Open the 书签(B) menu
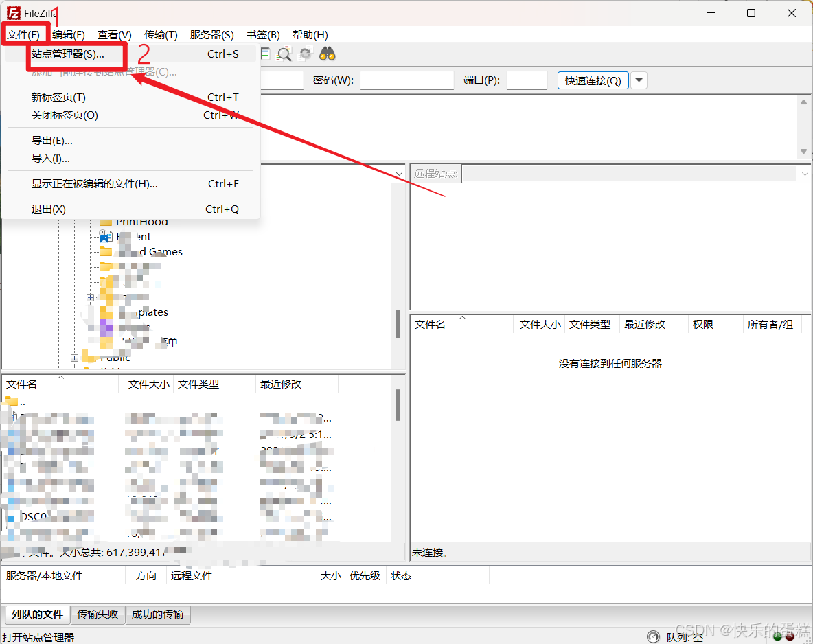 click(x=263, y=35)
